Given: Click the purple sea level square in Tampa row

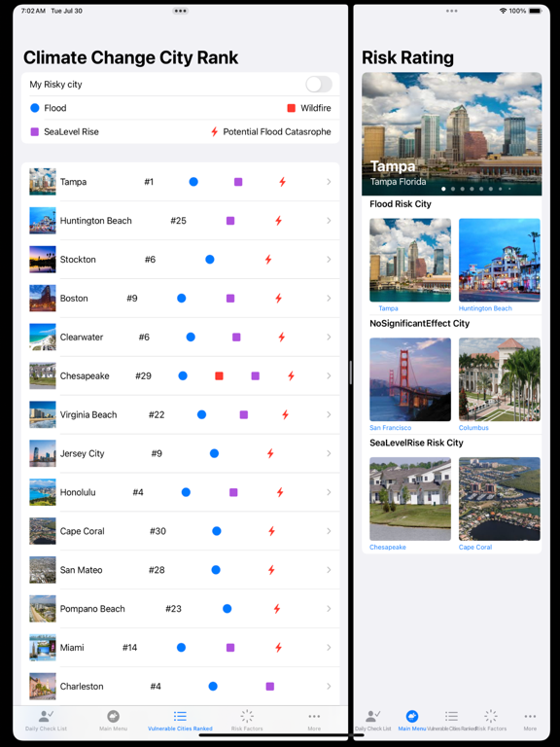Looking at the screenshot, I should coord(238,182).
